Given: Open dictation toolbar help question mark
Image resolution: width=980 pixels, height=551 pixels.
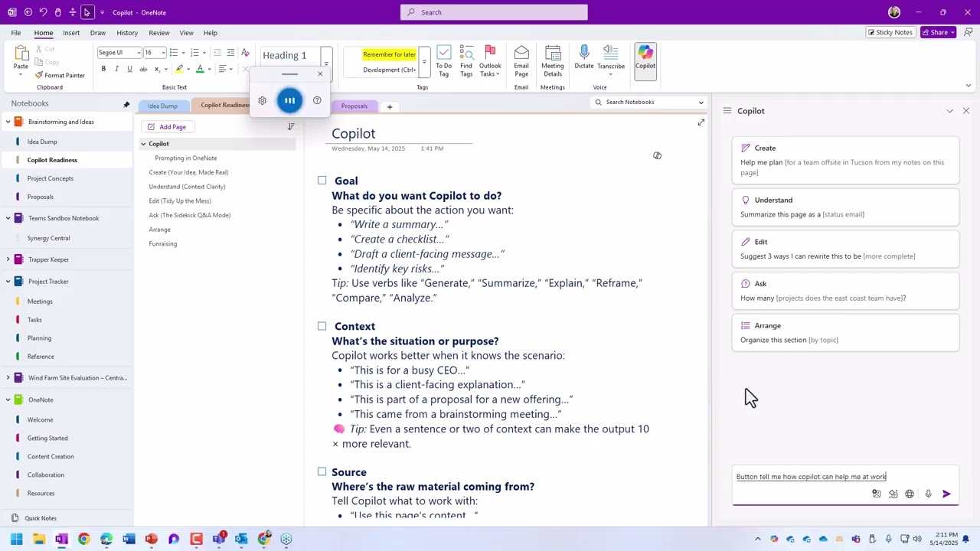Looking at the screenshot, I should (x=317, y=100).
